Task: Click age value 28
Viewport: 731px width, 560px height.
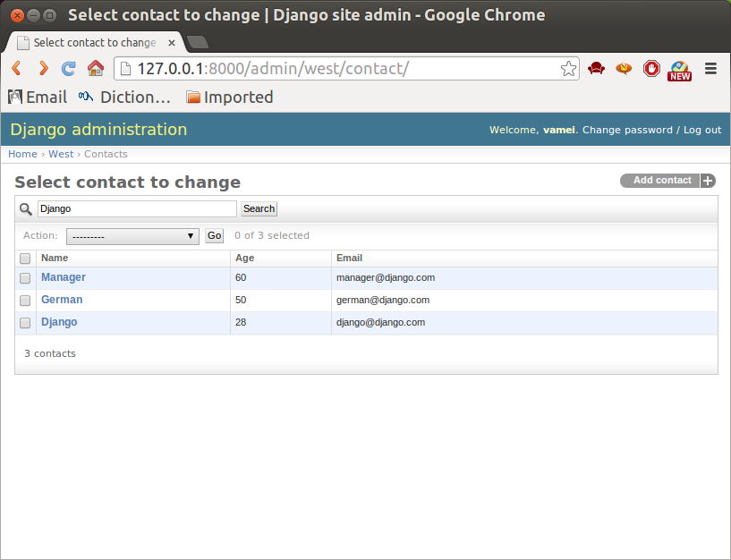Action: pyautogui.click(x=241, y=322)
